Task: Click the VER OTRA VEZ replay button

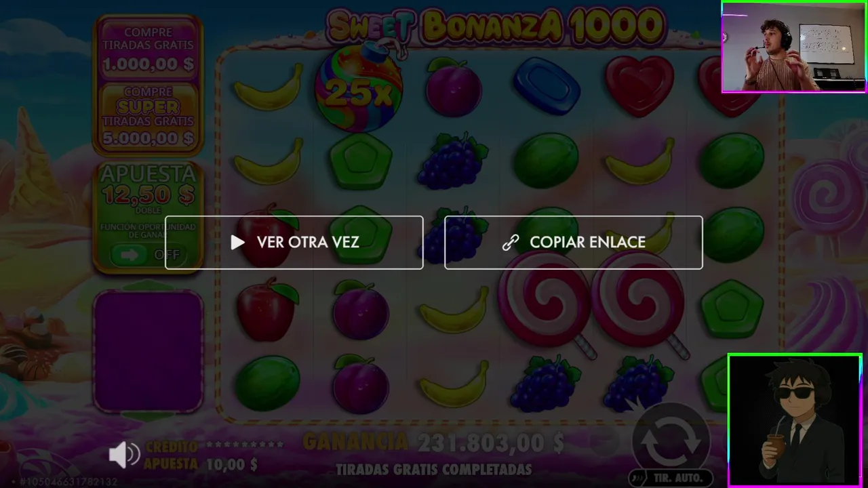Action: click(x=294, y=243)
